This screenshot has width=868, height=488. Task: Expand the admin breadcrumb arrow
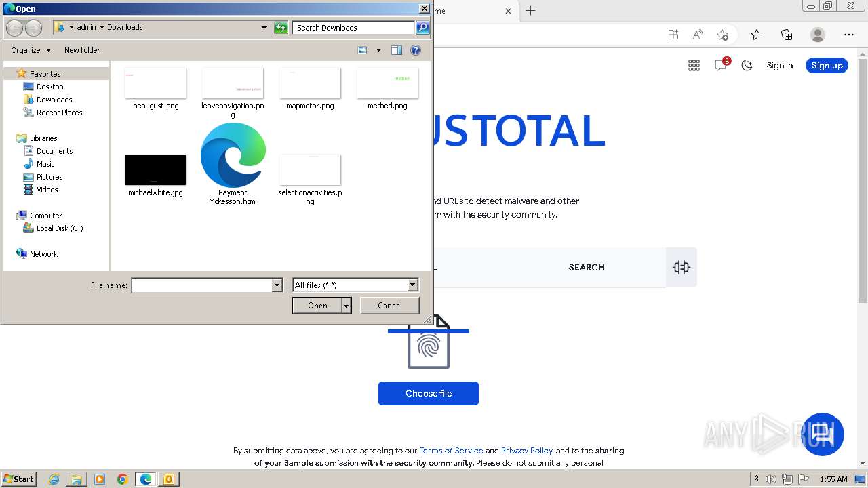click(x=102, y=28)
